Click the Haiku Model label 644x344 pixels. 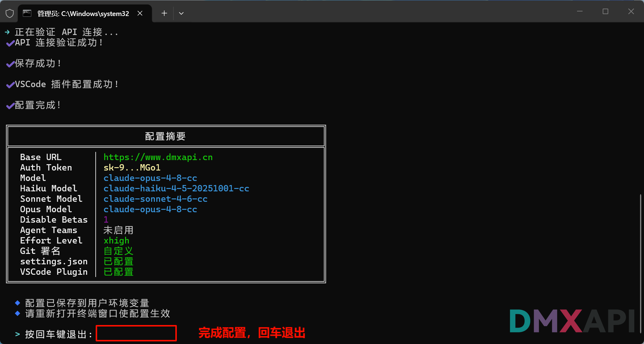pyautogui.click(x=49, y=188)
